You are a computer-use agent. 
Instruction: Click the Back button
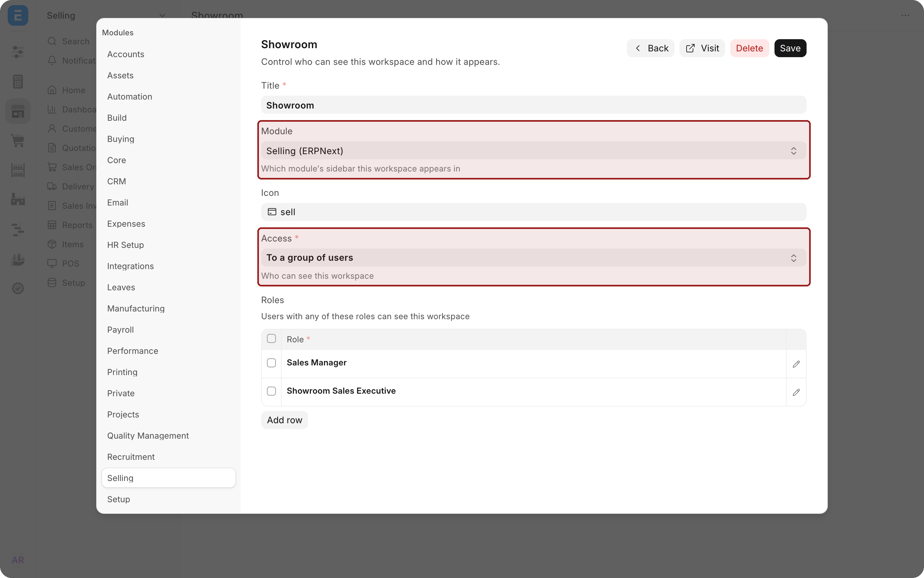651,48
